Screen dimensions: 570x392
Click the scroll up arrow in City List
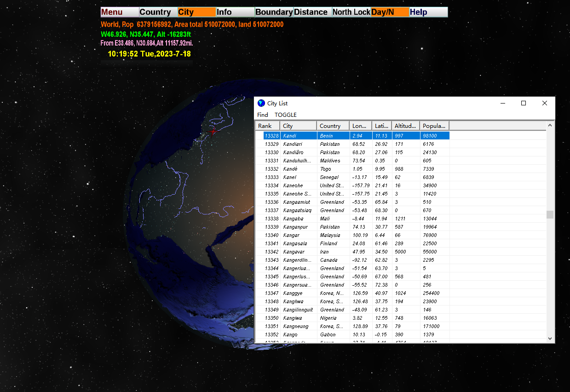[x=550, y=125]
